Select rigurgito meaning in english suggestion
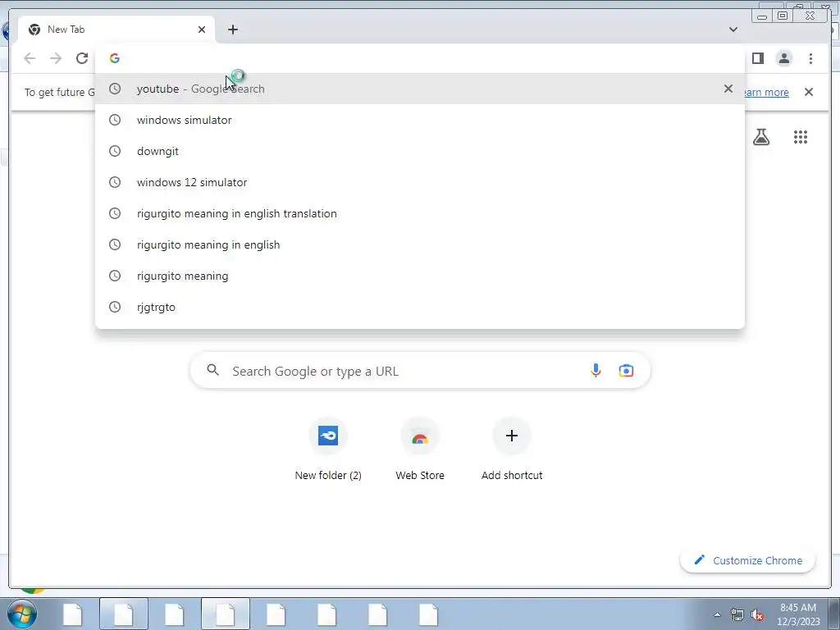 [x=420, y=244]
